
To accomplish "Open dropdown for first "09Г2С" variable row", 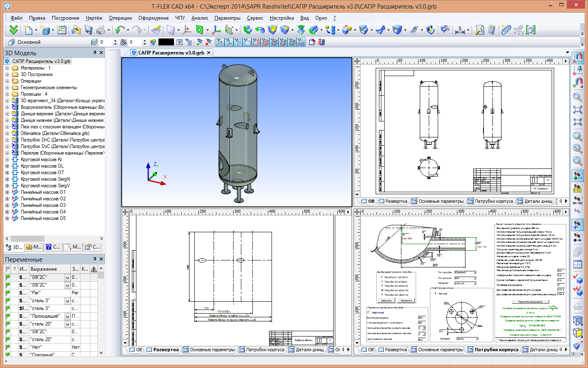I will coord(67,277).
